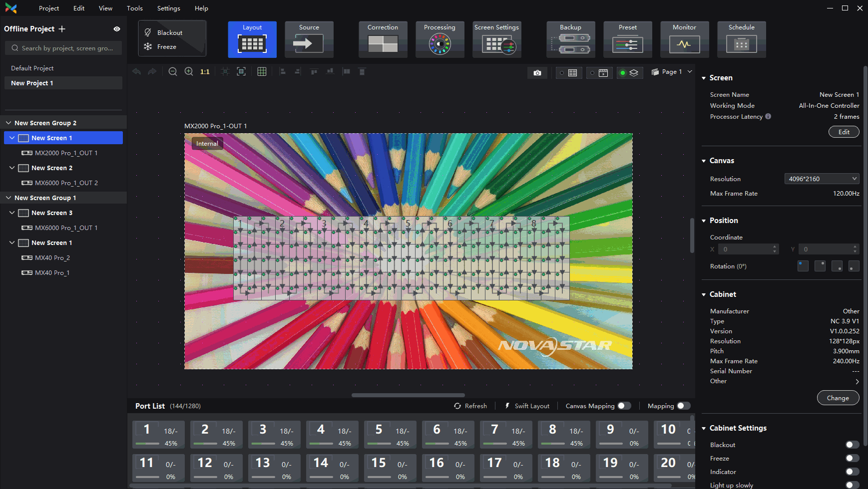Image resolution: width=868 pixels, height=489 pixels.
Task: Open the View menu
Action: pos(105,8)
